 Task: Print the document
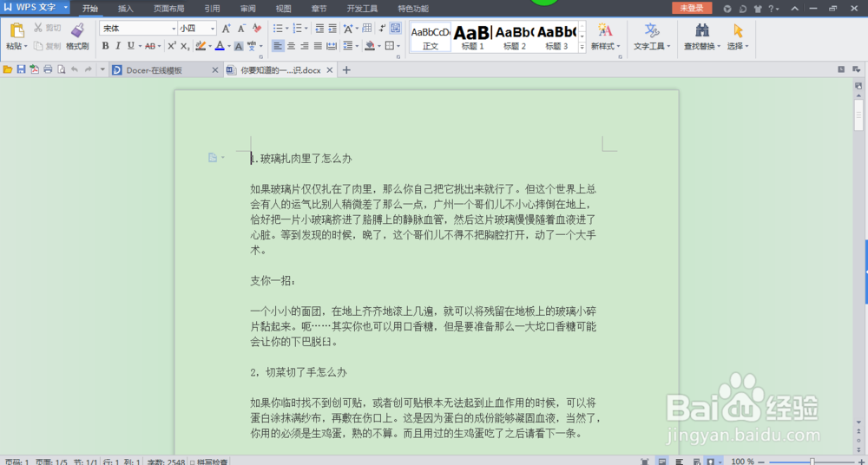(48, 69)
